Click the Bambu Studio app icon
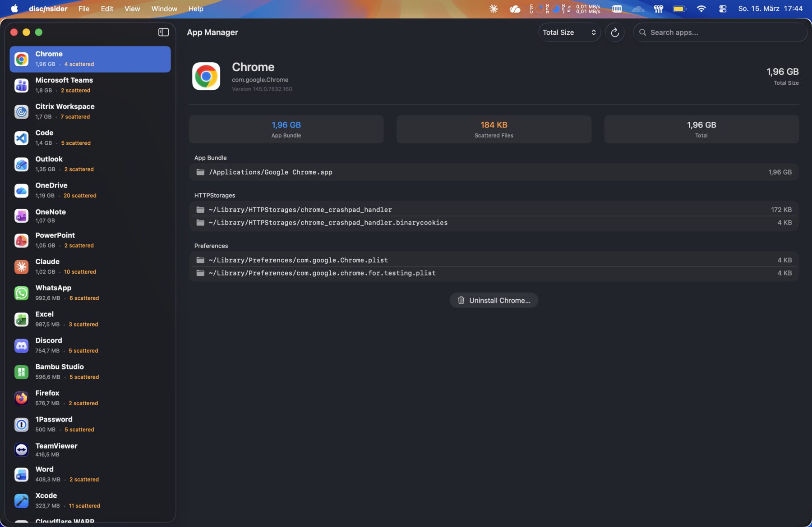The image size is (812, 527). [x=21, y=372]
